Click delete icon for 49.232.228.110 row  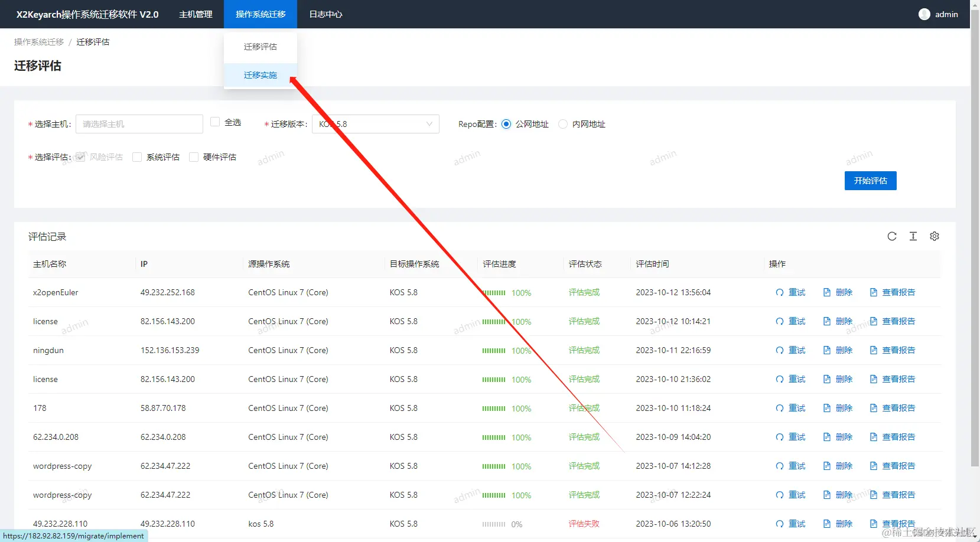click(827, 524)
